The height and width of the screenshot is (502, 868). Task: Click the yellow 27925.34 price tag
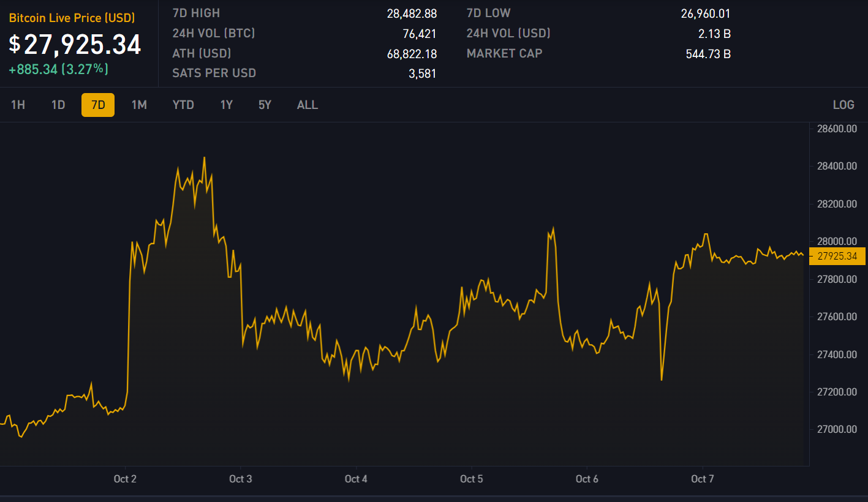coord(837,256)
